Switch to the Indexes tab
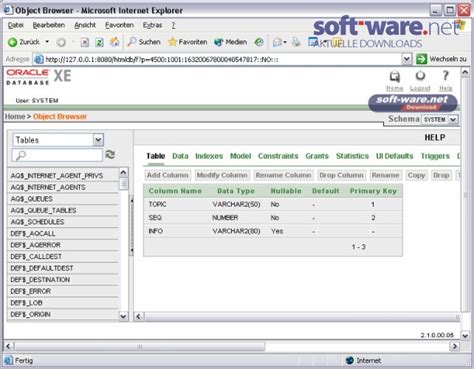 [209, 156]
